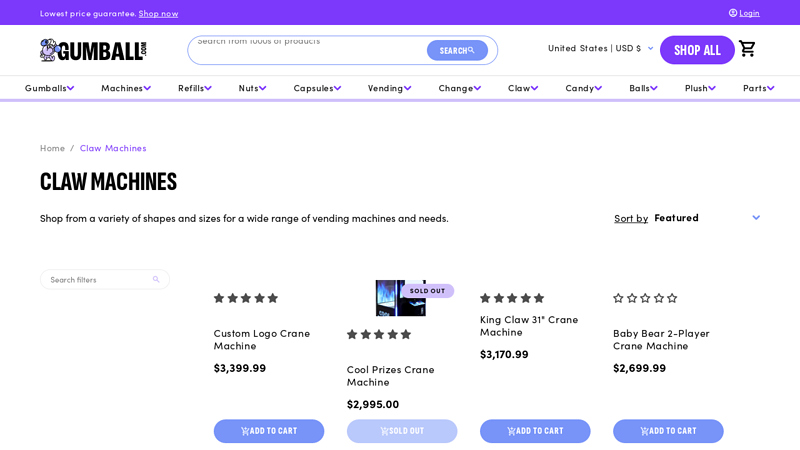Click the Search button

457,50
